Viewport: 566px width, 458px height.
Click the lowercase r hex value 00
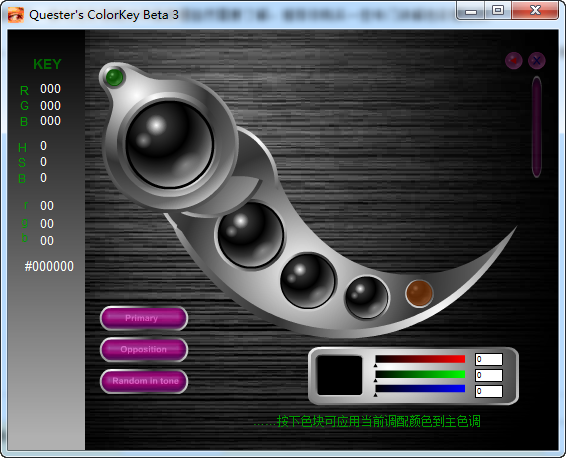(x=47, y=206)
